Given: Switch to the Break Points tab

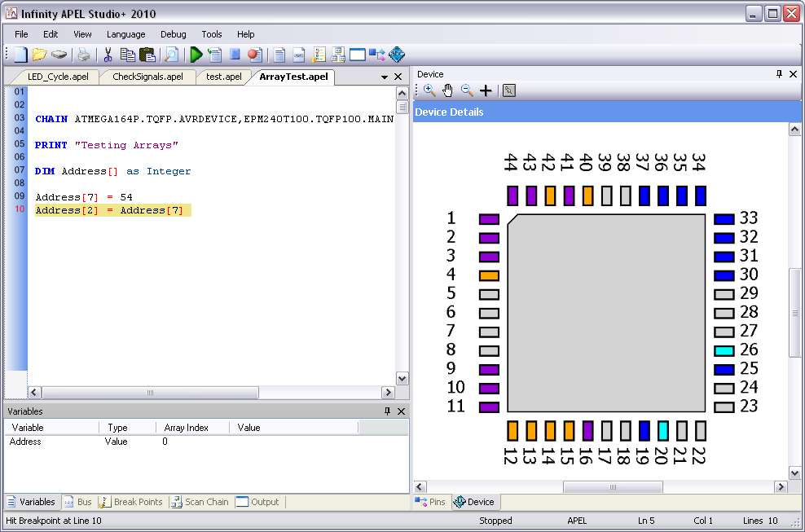Looking at the screenshot, I should 131,502.
